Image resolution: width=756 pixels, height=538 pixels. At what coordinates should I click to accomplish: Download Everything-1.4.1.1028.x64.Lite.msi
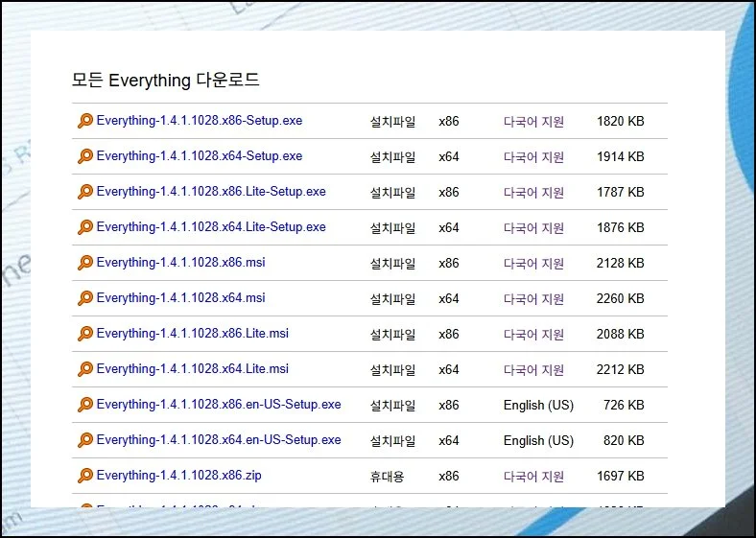193,369
